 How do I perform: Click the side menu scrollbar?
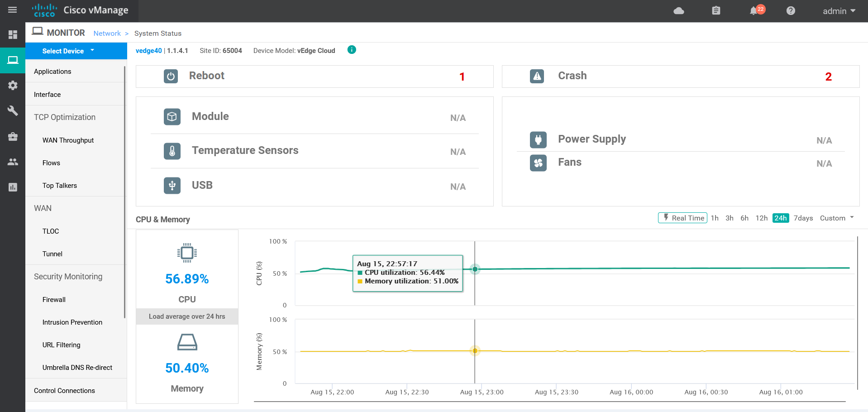click(x=124, y=192)
